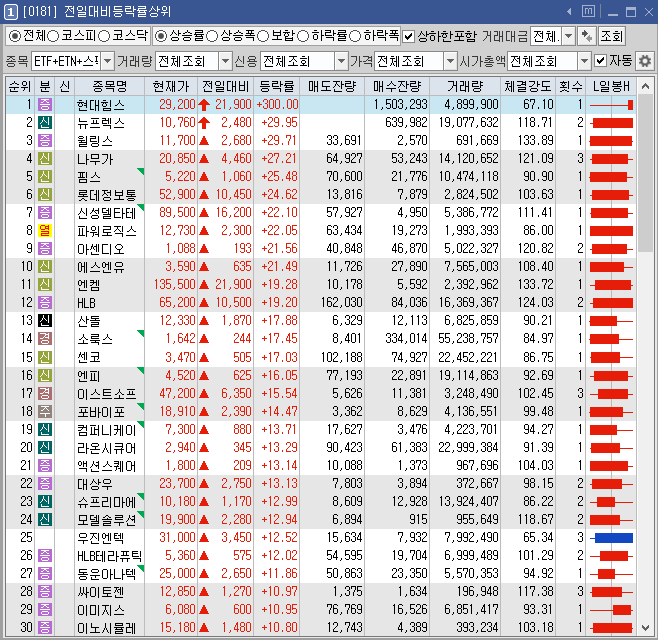The width and height of the screenshot is (658, 640).
Task: Select the 코스피 market radio button
Action: tap(53, 36)
